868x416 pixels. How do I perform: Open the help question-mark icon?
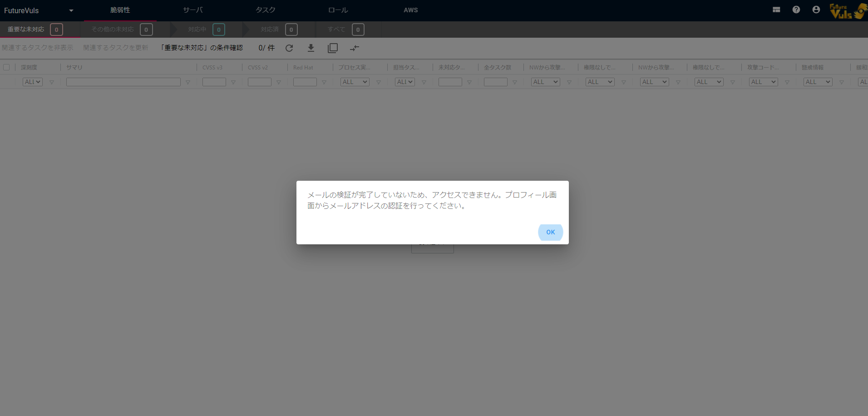pyautogui.click(x=796, y=10)
